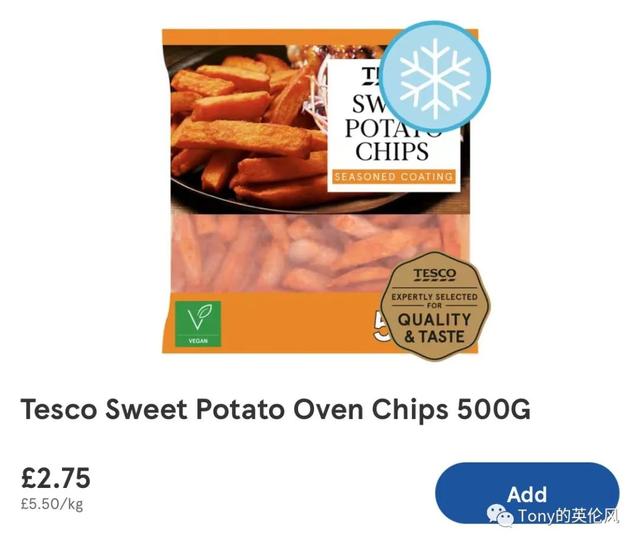Click the word CHIPS on the pack label
The image size is (640, 546).
click(x=392, y=152)
